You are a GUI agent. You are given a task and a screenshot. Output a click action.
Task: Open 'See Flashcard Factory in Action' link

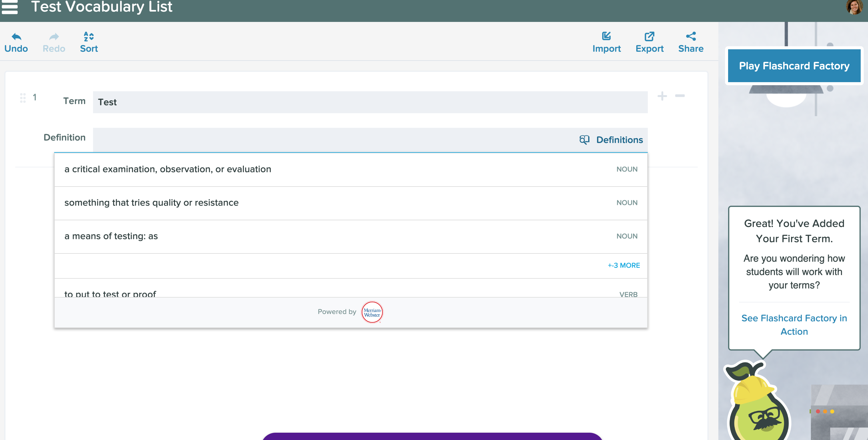pyautogui.click(x=794, y=325)
